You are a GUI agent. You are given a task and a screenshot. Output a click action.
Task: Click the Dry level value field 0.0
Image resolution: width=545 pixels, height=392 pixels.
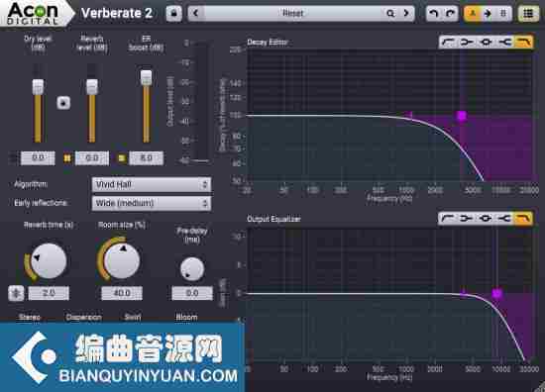point(38,158)
